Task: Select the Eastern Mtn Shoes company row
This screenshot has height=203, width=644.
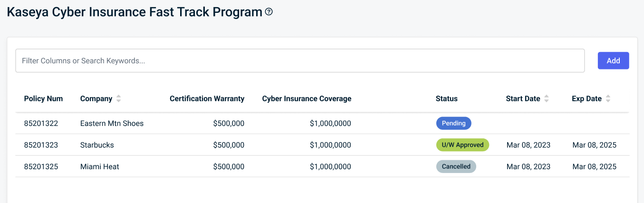Action: click(x=322, y=123)
